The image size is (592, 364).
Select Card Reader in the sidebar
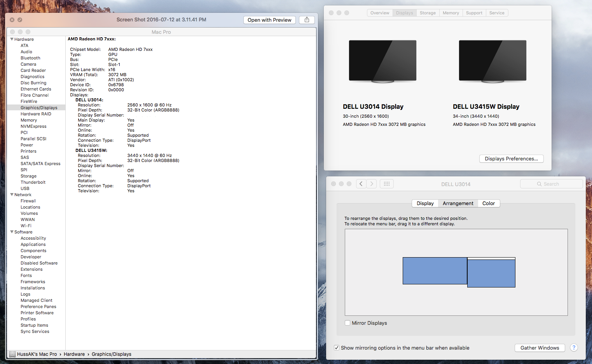click(x=33, y=70)
